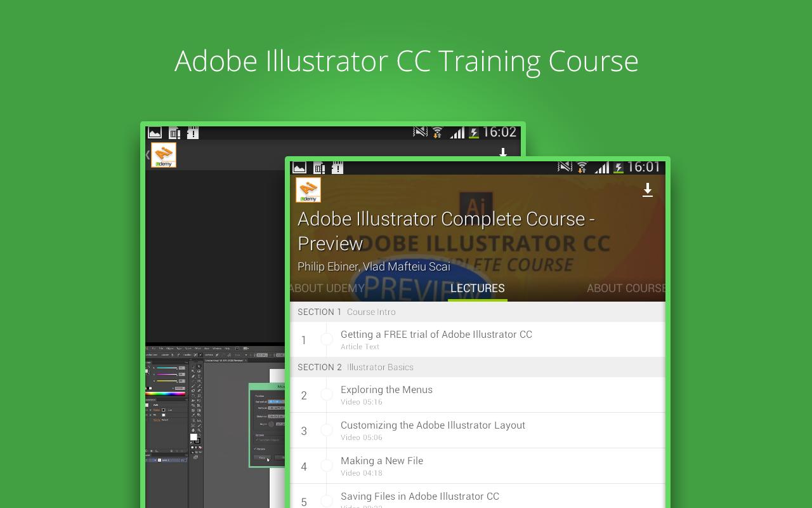Click the course title Adobe Illustrator Complete Course - Preview
Viewport: 812px width, 508px height.
(446, 231)
